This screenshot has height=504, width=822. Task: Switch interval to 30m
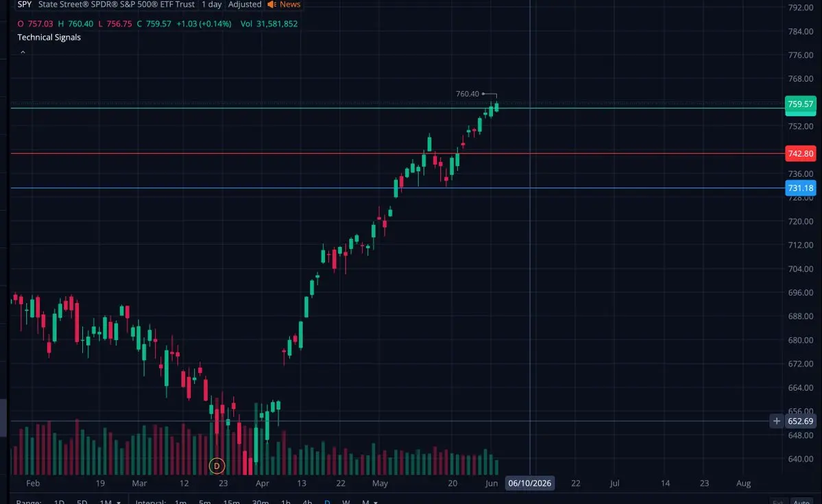pos(260,501)
